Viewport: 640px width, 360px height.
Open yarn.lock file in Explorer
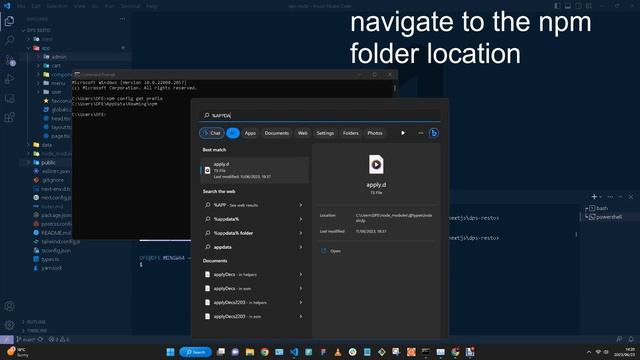point(52,268)
